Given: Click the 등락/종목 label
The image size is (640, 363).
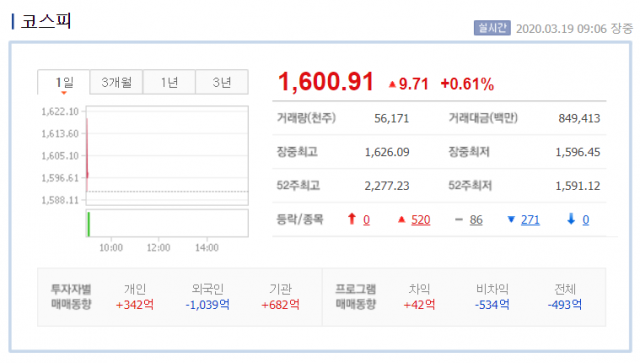Looking at the screenshot, I should 300,220.
